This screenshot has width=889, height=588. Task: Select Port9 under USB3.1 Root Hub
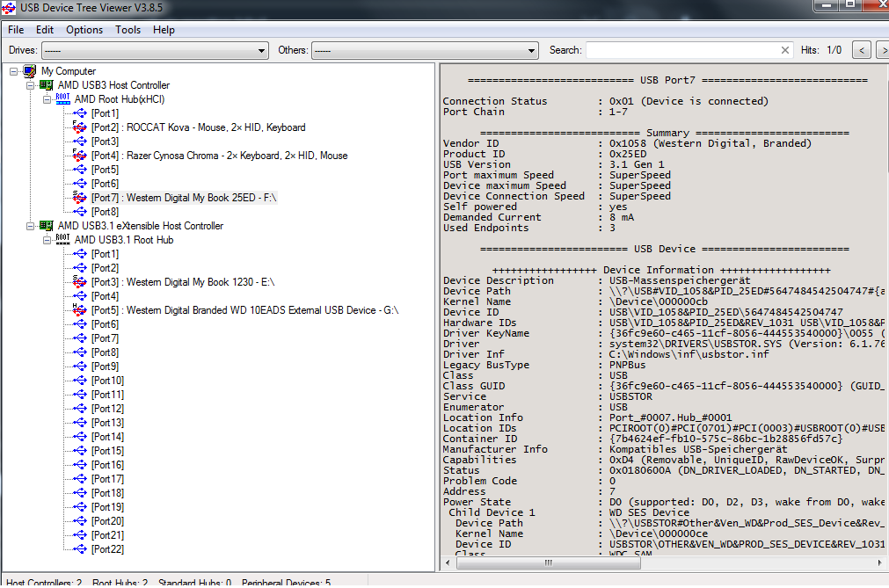pos(105,367)
